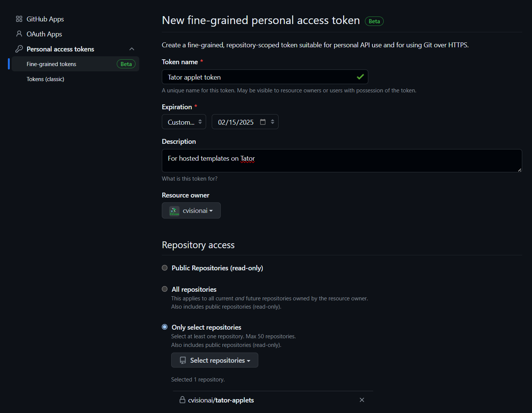This screenshot has width=532, height=413.
Task: Click the Personal access tokens key icon
Action: 19,49
